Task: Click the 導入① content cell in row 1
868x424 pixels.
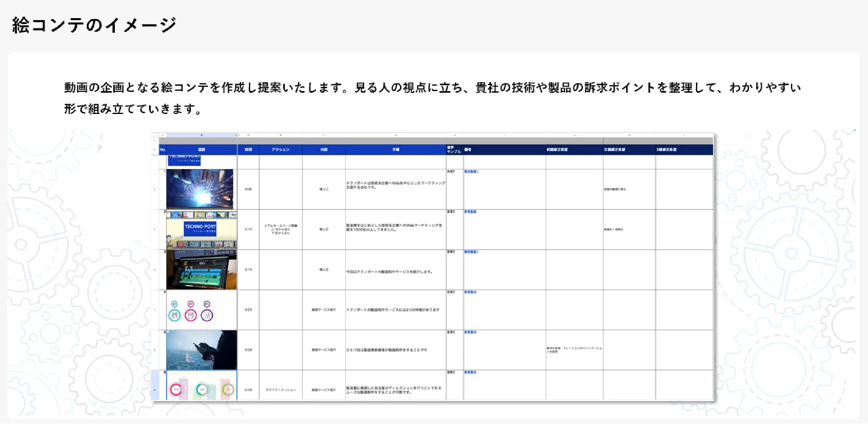Action: click(x=324, y=189)
